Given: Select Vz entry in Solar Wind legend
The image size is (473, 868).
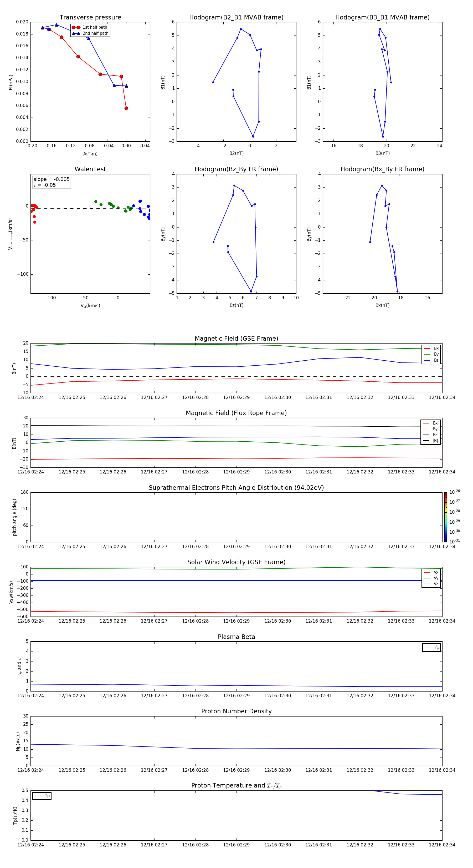Looking at the screenshot, I should [x=431, y=584].
